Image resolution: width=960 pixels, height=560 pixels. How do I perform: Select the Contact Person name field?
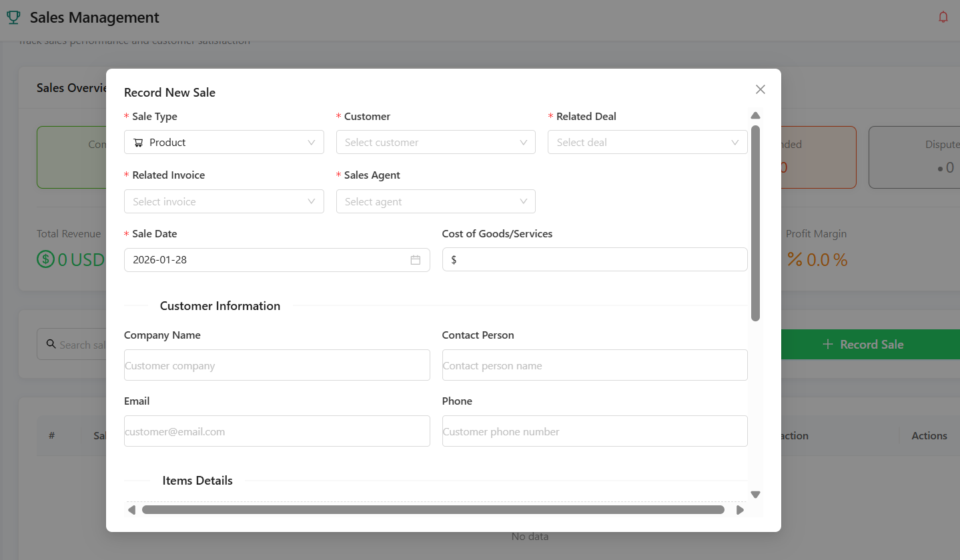pyautogui.click(x=594, y=365)
